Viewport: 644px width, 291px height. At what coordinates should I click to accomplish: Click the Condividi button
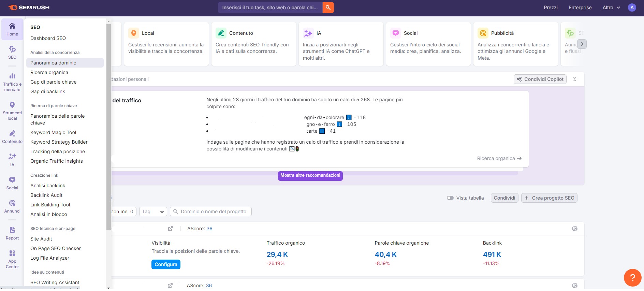coord(504,198)
